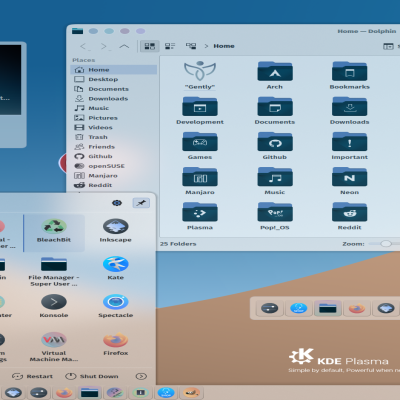Switch Dolphin to Icons view mode
Viewport: 400px width, 400px height.
150,46
